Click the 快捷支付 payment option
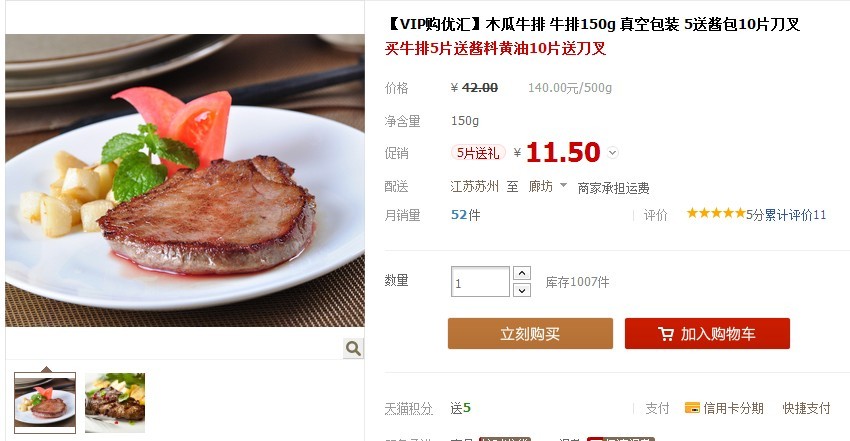Image resolution: width=850 pixels, height=441 pixels. tap(806, 408)
